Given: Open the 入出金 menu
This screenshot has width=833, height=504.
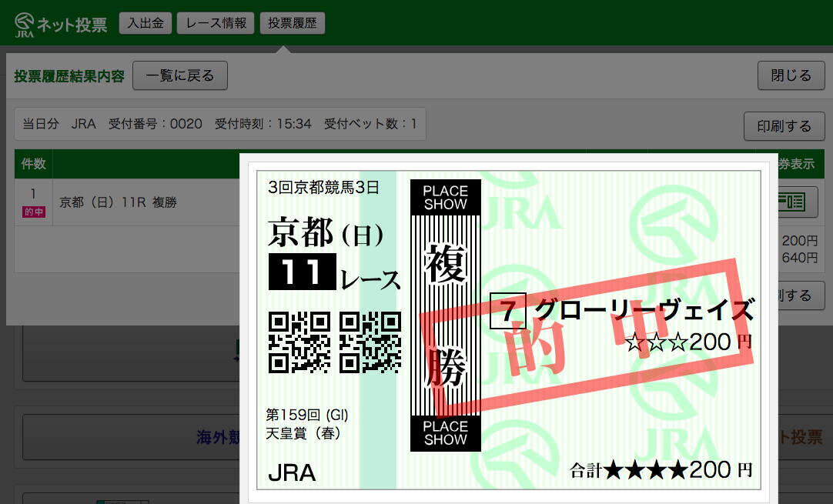Looking at the screenshot, I should click(146, 23).
